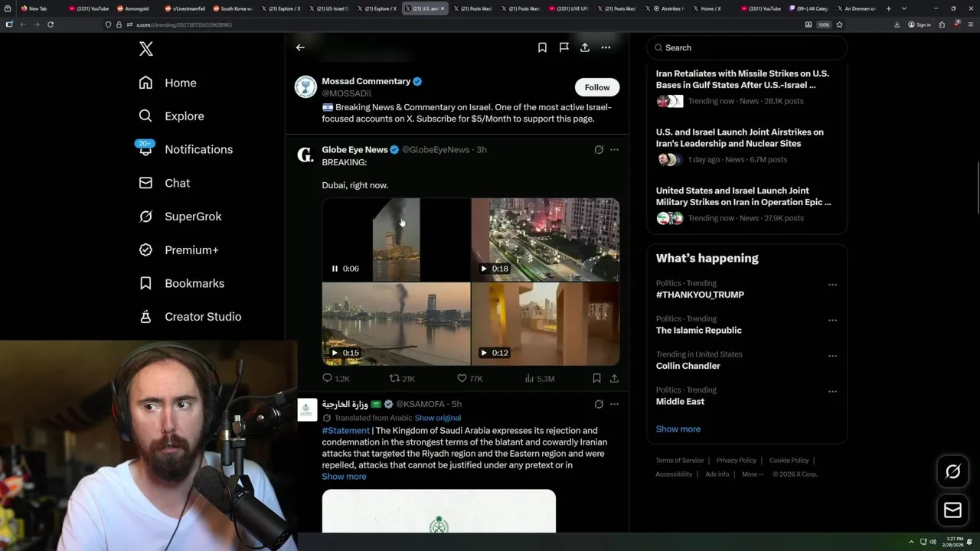The image size is (980, 551).
Task: Open the header more options menu
Action: (x=606, y=47)
